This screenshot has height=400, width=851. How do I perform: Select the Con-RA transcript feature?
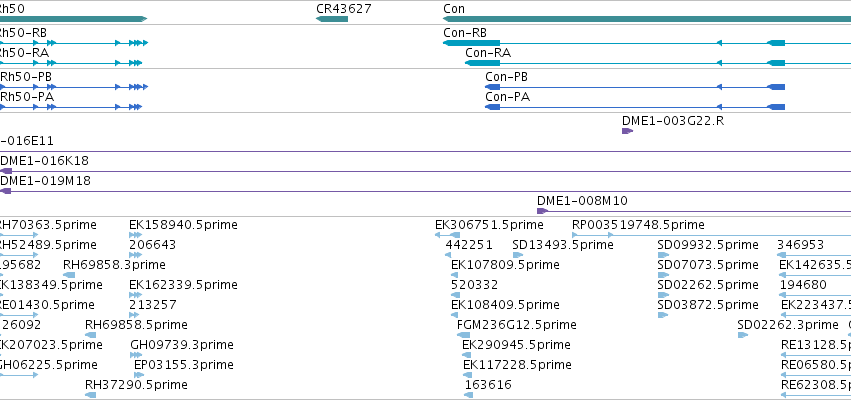(658, 63)
